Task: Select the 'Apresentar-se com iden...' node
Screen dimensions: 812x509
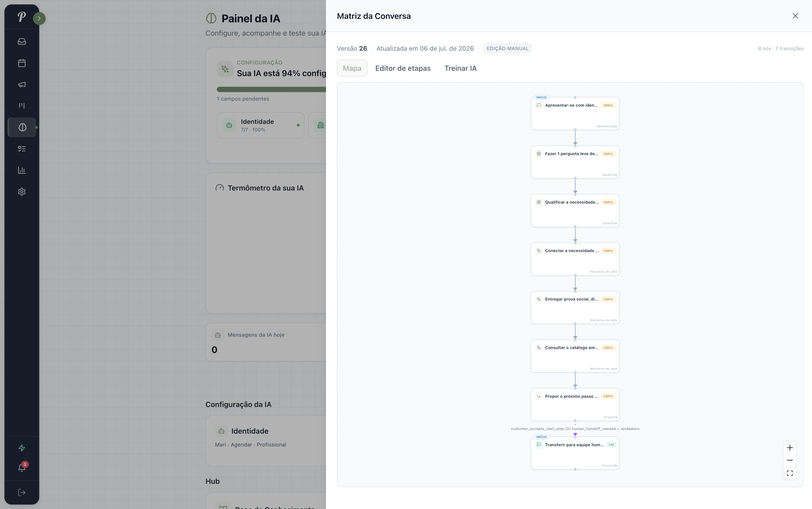Action: [575, 113]
